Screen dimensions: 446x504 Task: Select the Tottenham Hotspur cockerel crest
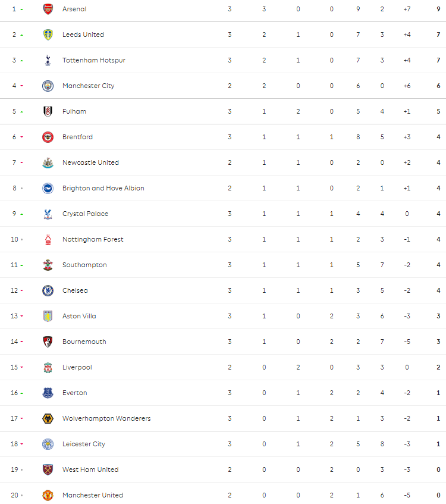click(48, 60)
